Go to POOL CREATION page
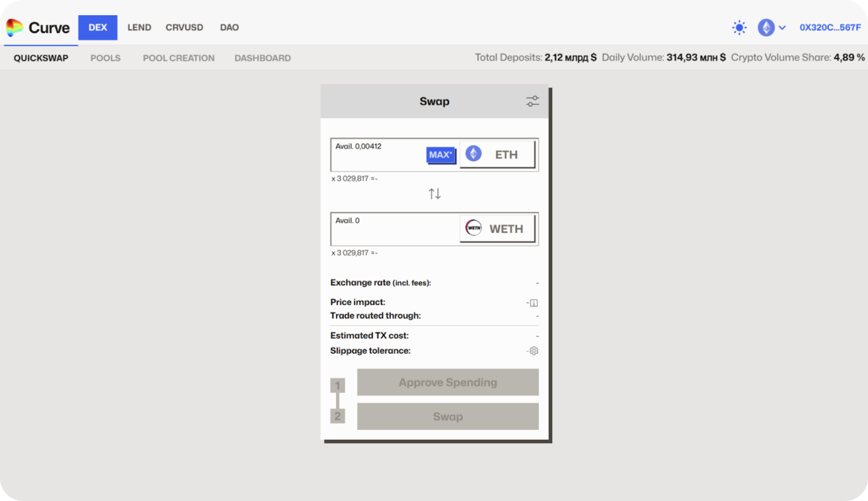This screenshot has height=501, width=868. (x=179, y=58)
